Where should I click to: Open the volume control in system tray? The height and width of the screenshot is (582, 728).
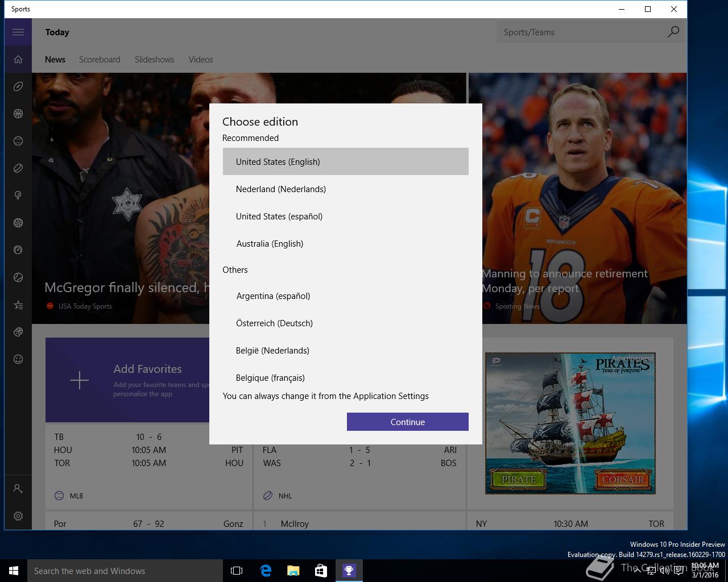664,571
